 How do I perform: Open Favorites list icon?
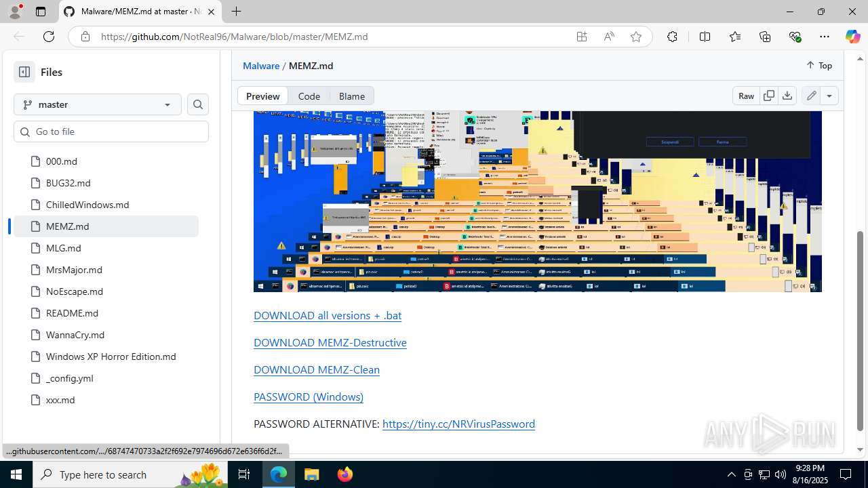[735, 37]
